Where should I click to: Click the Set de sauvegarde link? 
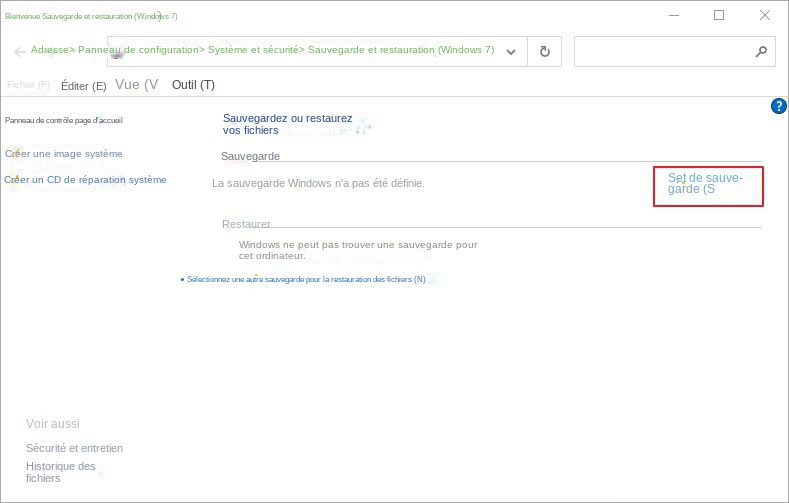click(705, 182)
